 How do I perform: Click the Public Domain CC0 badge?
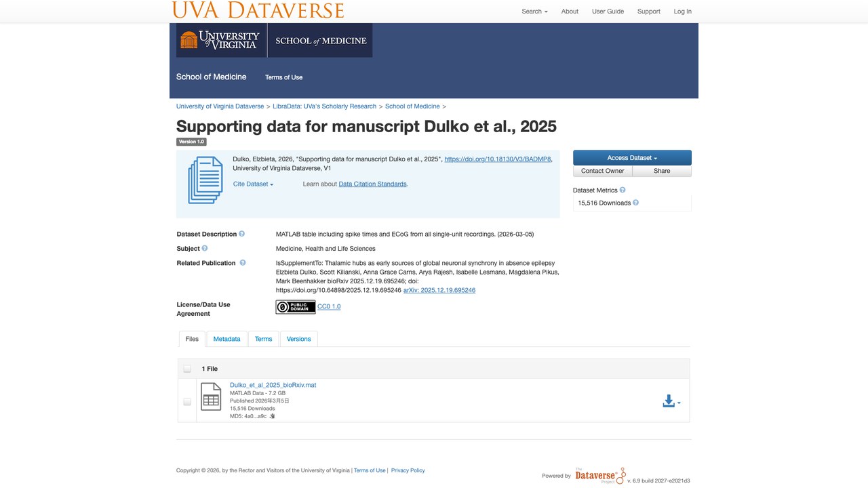click(x=296, y=307)
